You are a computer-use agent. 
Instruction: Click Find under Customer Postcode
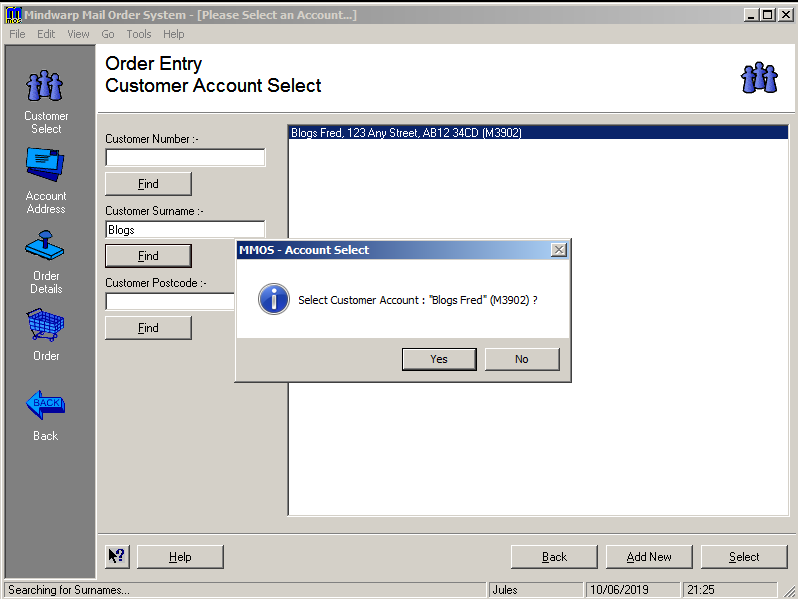coord(148,328)
